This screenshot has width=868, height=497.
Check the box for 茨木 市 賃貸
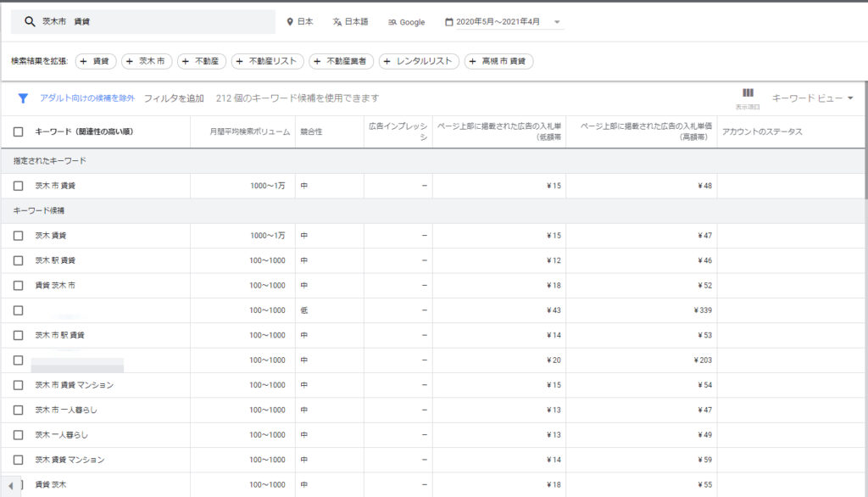[x=19, y=186]
